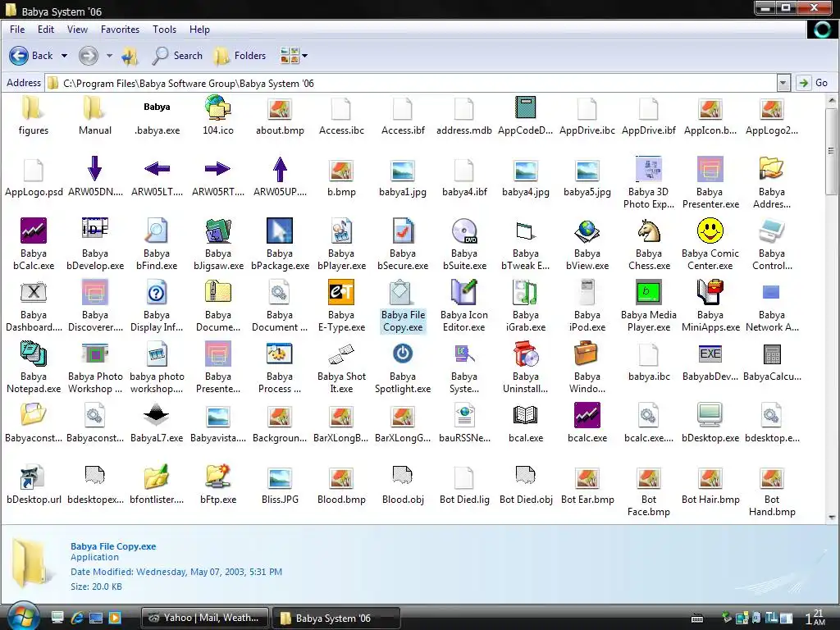Select the Bliss.JPG image file
Viewport: 840px width, 630px height.
(280, 477)
